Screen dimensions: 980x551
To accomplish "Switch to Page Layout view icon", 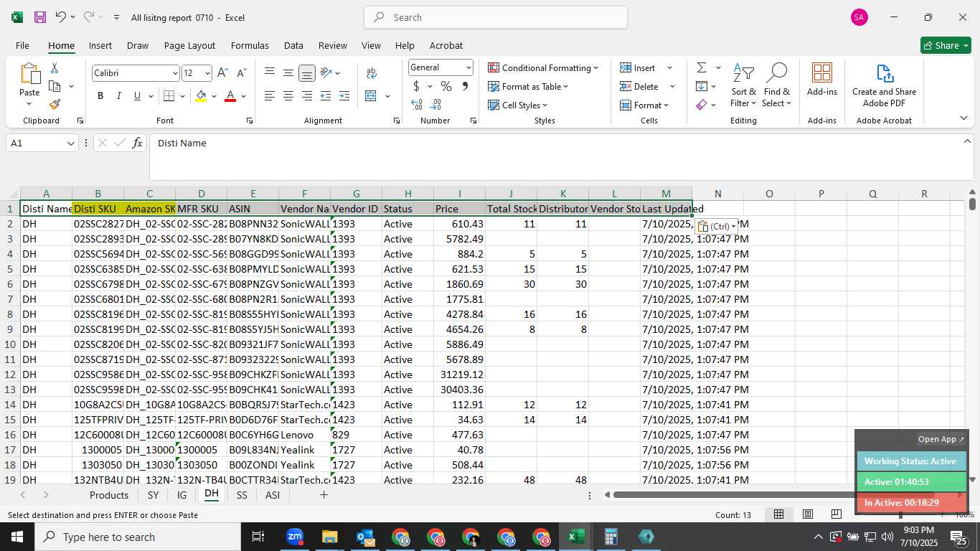I will click(808, 514).
